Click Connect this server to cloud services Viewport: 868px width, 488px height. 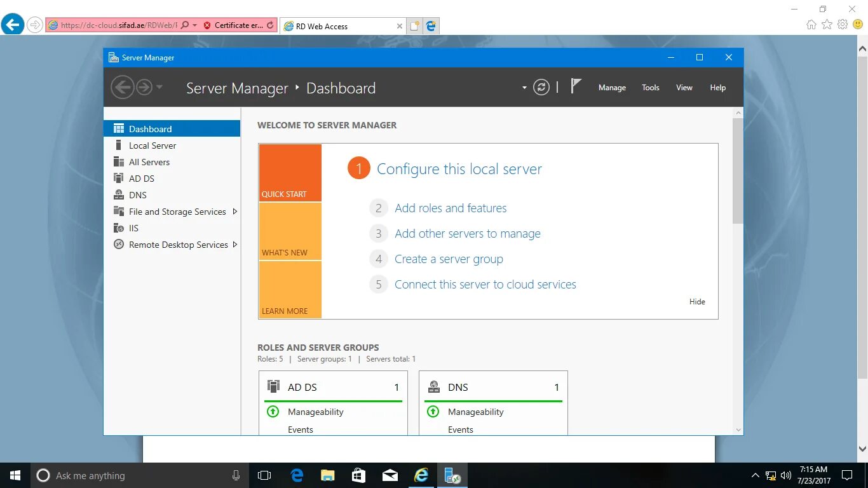[x=485, y=284]
